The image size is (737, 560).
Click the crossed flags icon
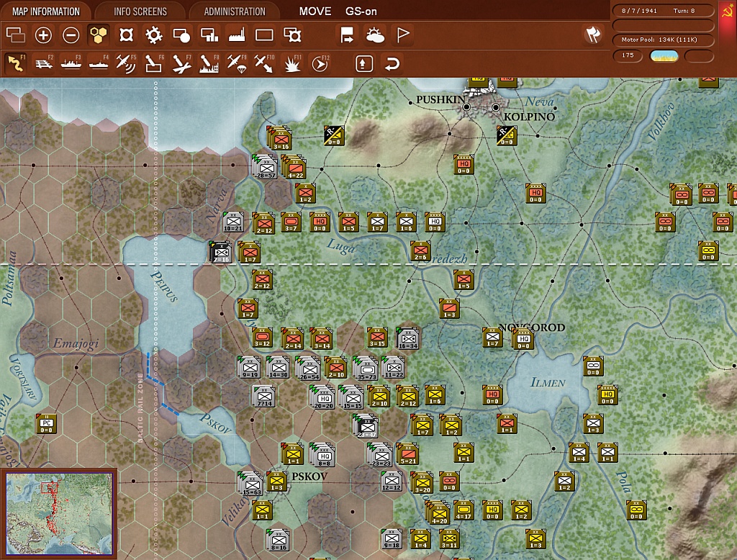(593, 35)
